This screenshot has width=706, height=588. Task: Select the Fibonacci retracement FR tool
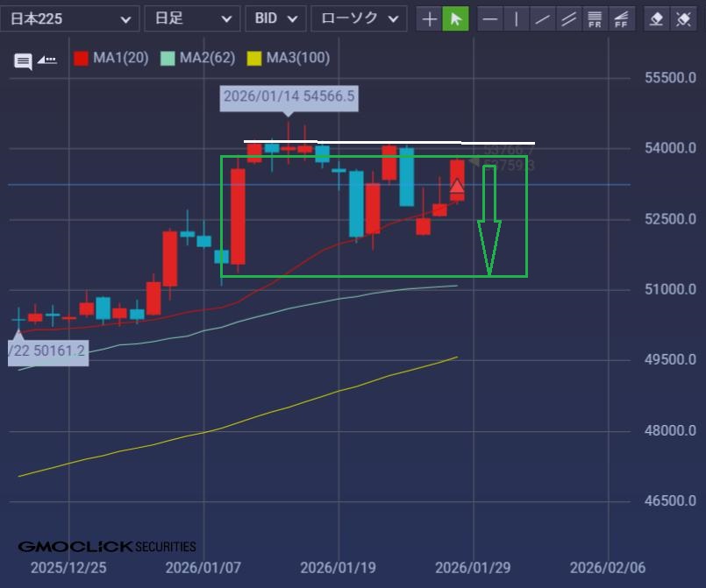[595, 18]
